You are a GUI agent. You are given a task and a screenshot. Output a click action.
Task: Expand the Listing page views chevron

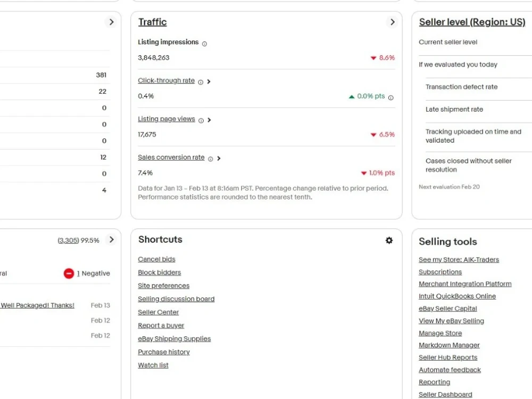pos(209,120)
